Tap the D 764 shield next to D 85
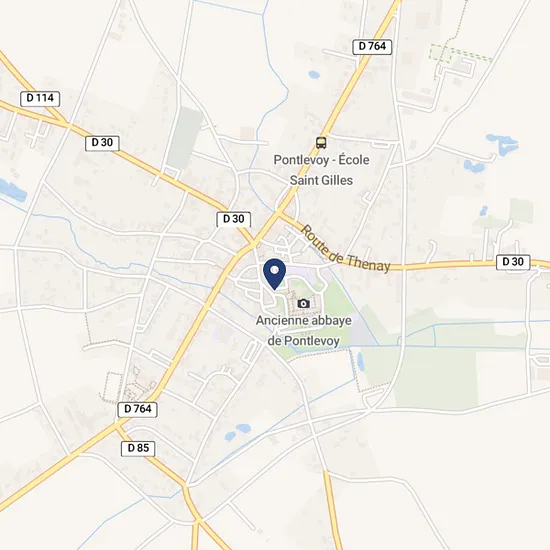Image resolution: width=550 pixels, height=550 pixels. (x=138, y=409)
